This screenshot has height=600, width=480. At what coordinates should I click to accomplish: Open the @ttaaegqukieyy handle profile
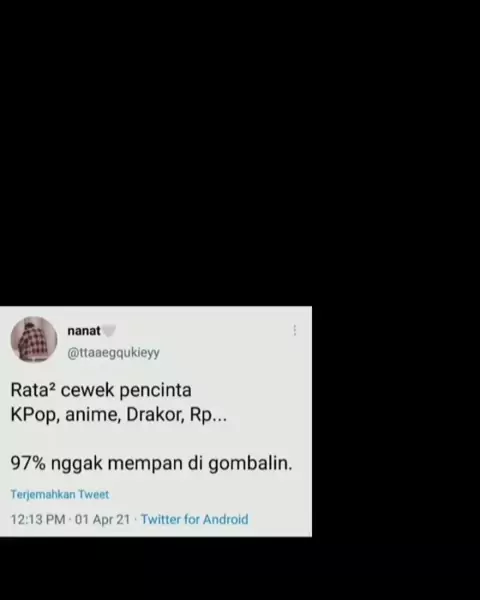(113, 353)
